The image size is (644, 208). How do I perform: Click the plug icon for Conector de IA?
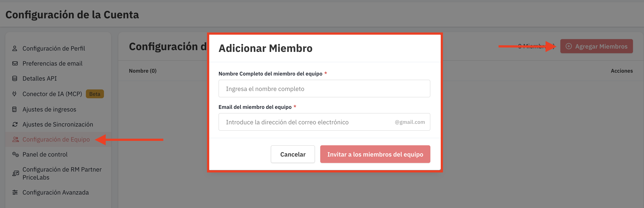(x=15, y=94)
